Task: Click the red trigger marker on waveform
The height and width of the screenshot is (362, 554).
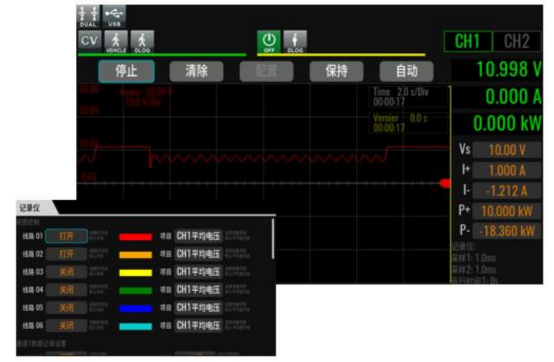Action: 445,183
